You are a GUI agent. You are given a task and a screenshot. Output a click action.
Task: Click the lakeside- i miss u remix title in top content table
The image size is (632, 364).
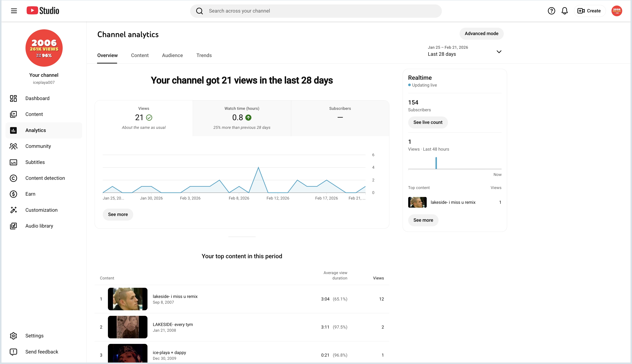pos(175,296)
